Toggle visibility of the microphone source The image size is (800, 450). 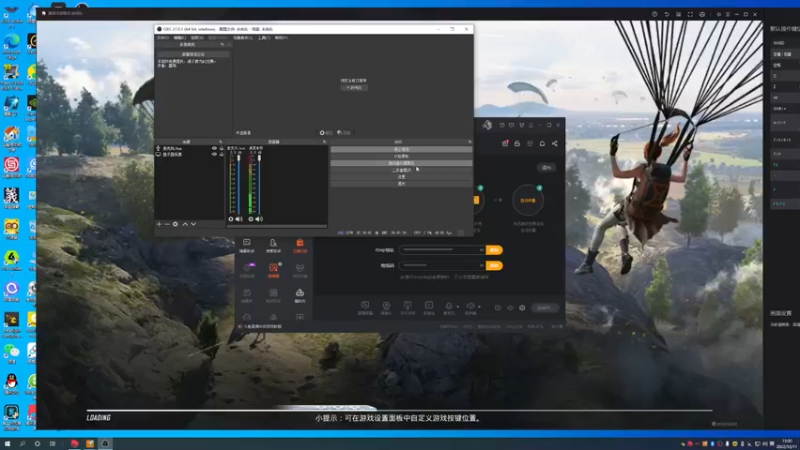click(214, 148)
